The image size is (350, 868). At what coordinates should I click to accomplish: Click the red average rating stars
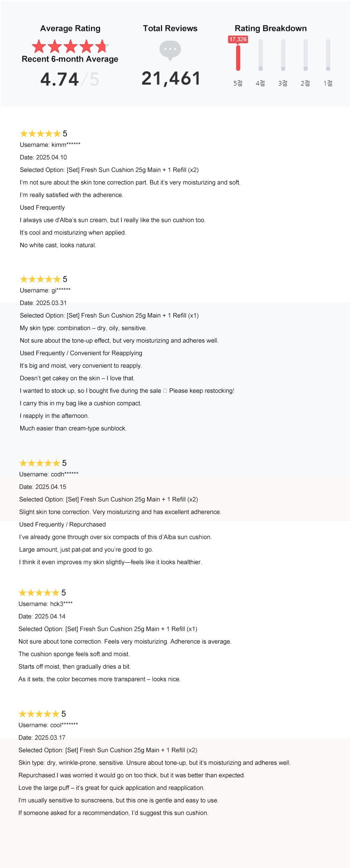tap(70, 46)
